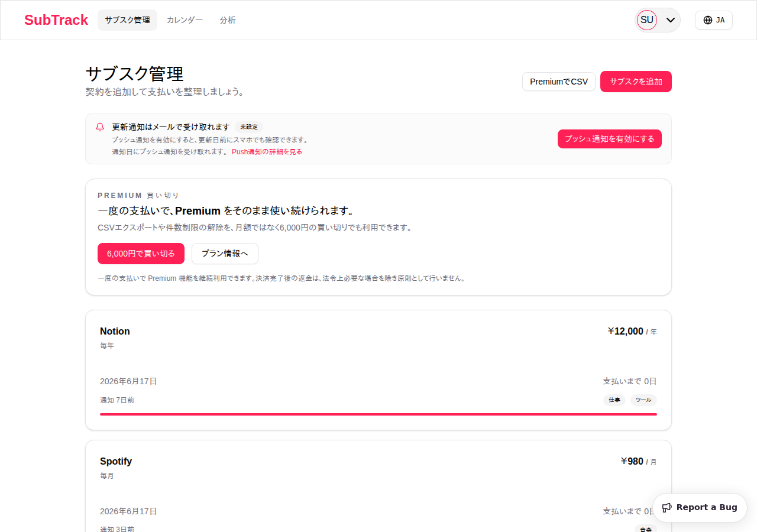Screen dimensions: 757x532
Task: Select the Spotify subscription title
Action: (x=116, y=461)
